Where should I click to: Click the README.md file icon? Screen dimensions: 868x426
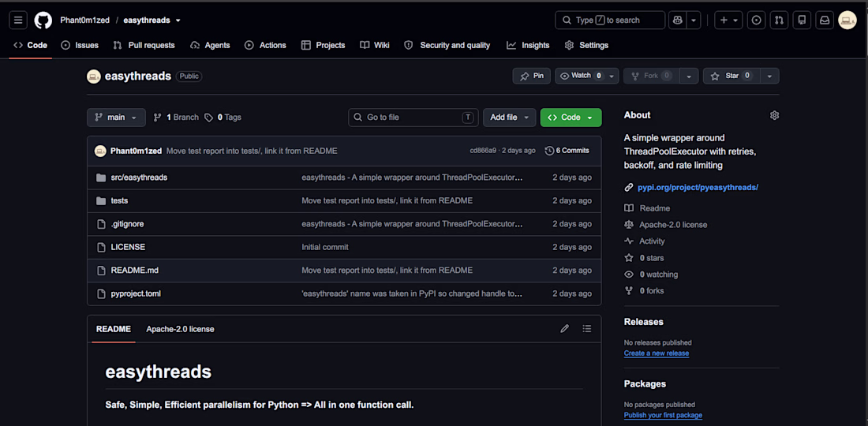[101, 271]
